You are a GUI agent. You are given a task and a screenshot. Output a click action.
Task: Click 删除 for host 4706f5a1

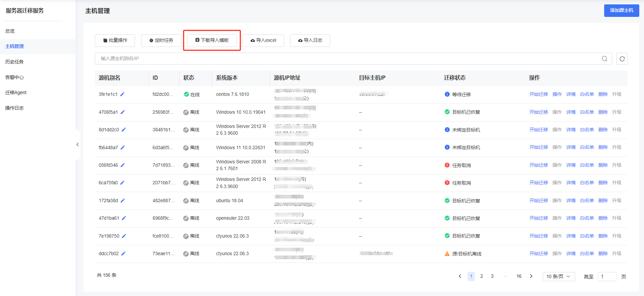[x=603, y=112]
